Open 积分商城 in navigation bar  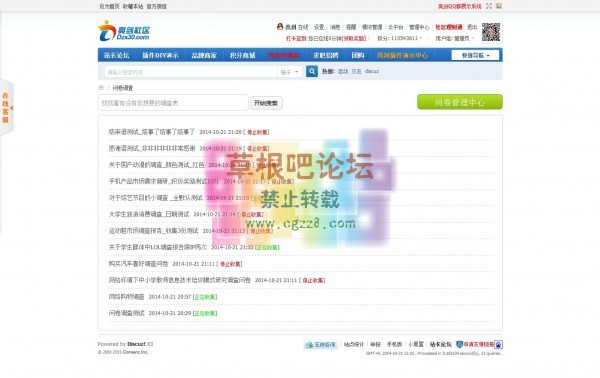(x=242, y=55)
